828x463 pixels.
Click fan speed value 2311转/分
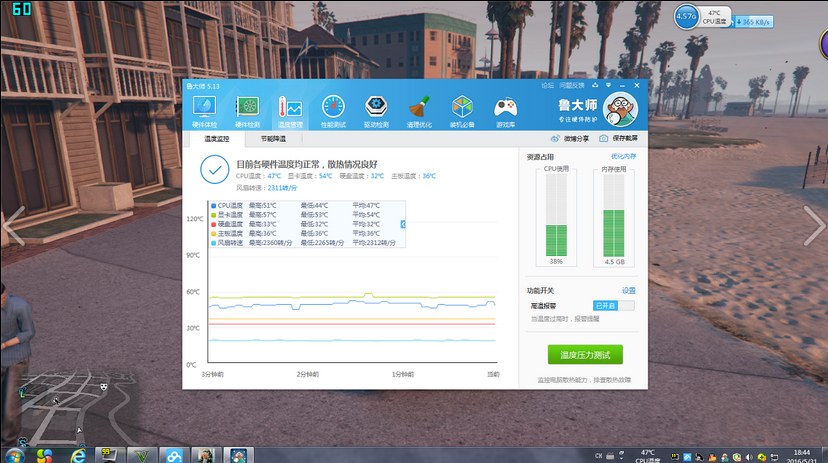point(282,188)
